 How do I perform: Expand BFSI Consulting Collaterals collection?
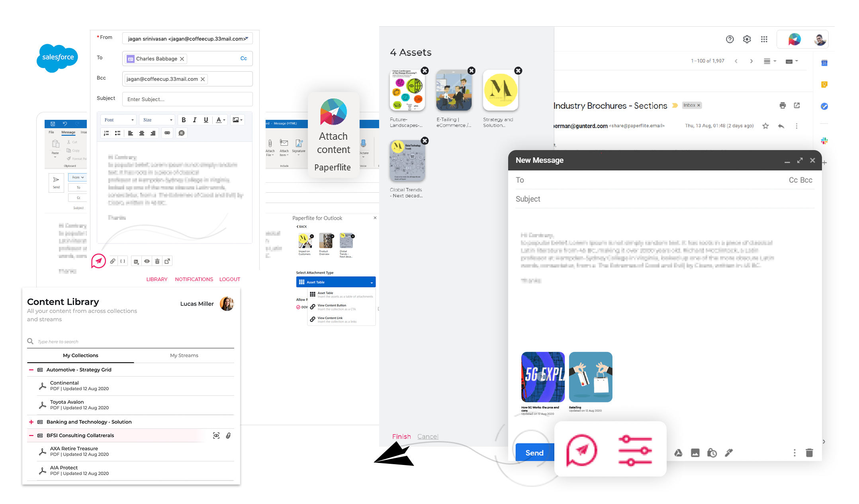[x=30, y=434]
